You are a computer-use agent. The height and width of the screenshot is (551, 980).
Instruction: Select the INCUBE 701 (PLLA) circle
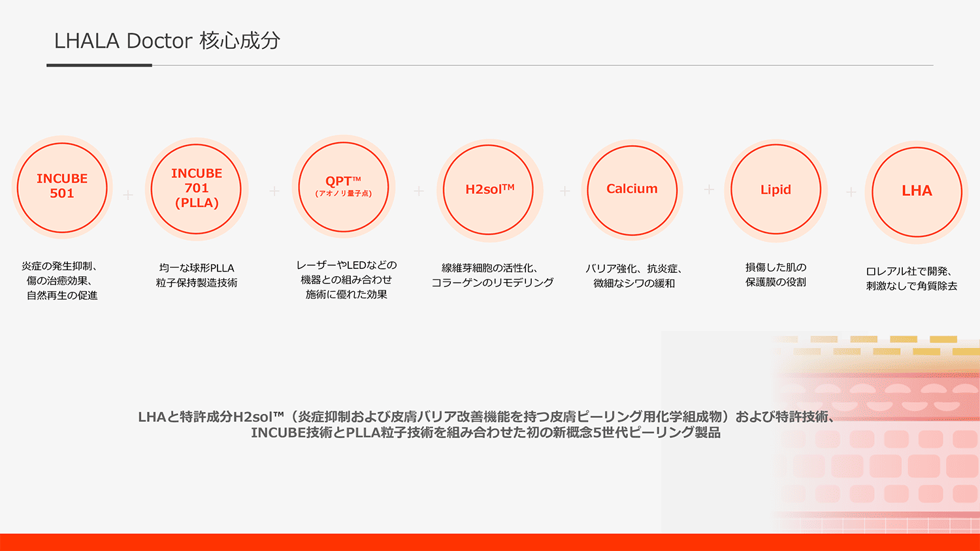(197, 189)
